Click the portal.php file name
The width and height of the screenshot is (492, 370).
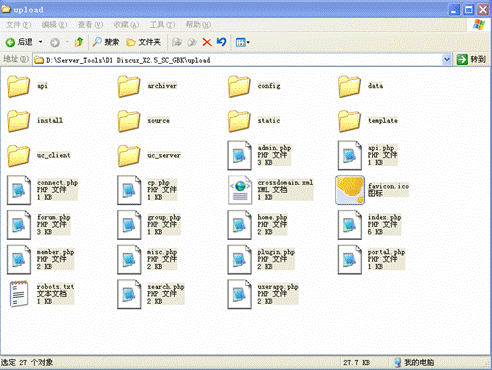click(386, 252)
